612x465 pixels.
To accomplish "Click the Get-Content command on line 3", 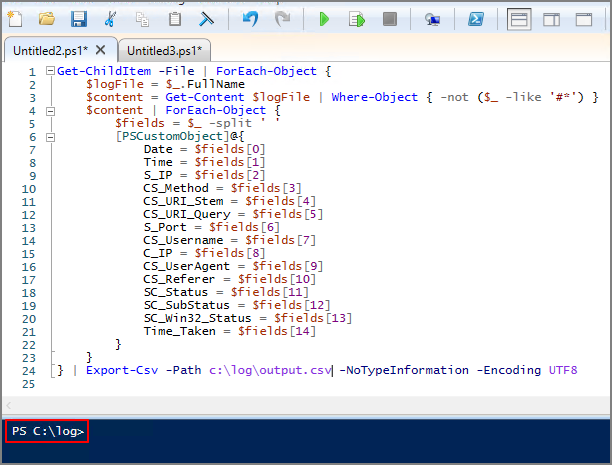I will 205,97.
